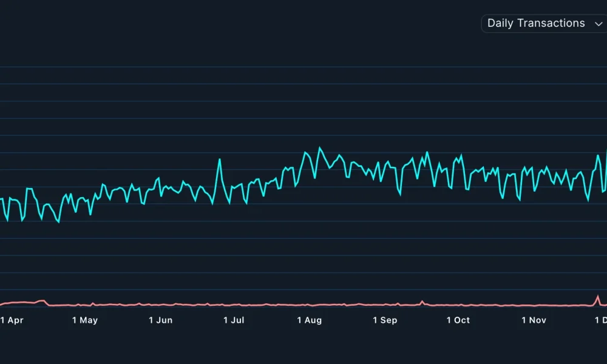
Task: Click the 1 Jun axis label
Action: coord(161,320)
